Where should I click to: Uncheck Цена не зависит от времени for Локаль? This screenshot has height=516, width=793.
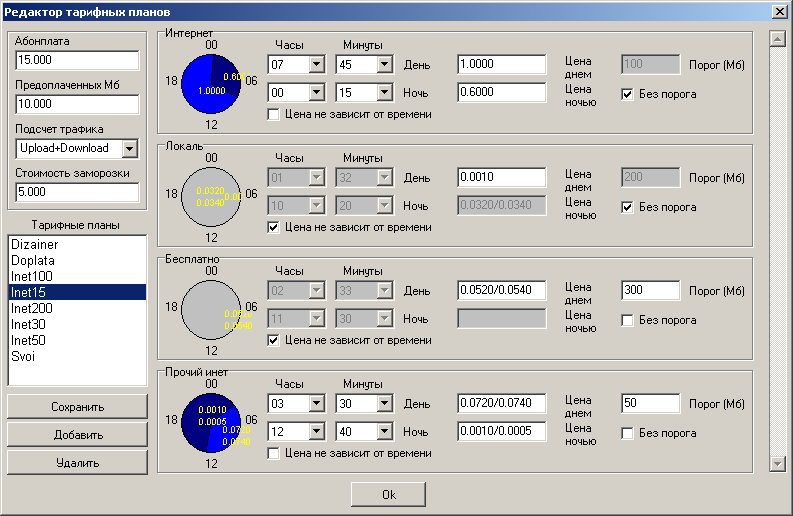click(x=274, y=227)
